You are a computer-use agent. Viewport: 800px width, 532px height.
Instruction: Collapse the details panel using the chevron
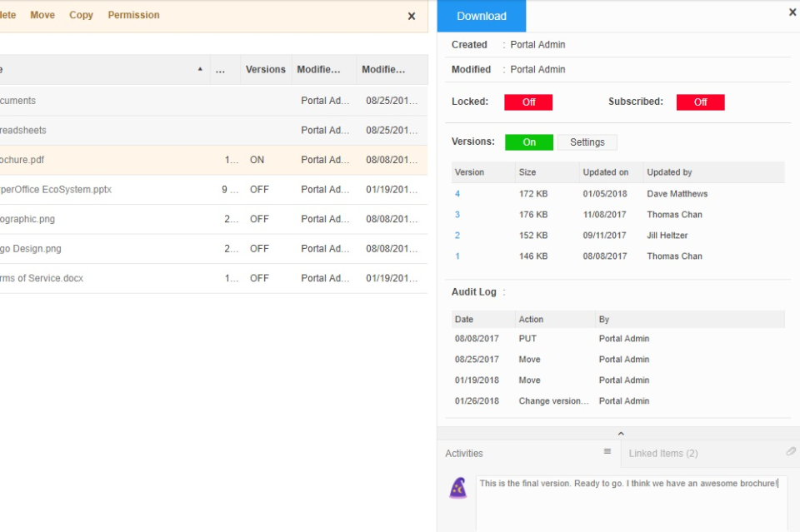pos(621,432)
